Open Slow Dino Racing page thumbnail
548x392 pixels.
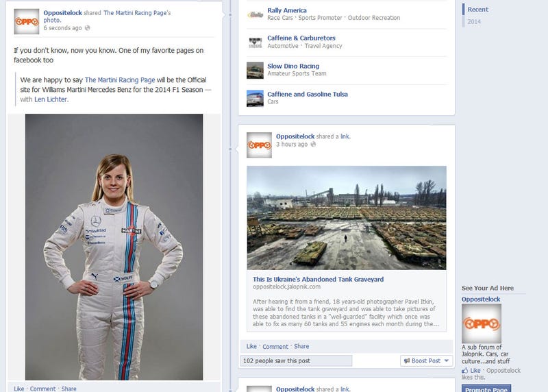[x=255, y=71]
